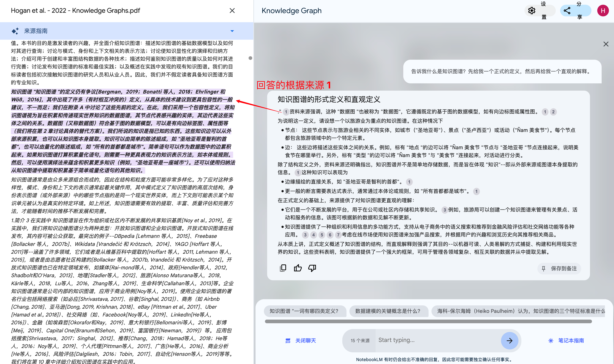
Task: Open citation 1 next to citation 2 after 属性图
Action: pyautogui.click(x=545, y=112)
